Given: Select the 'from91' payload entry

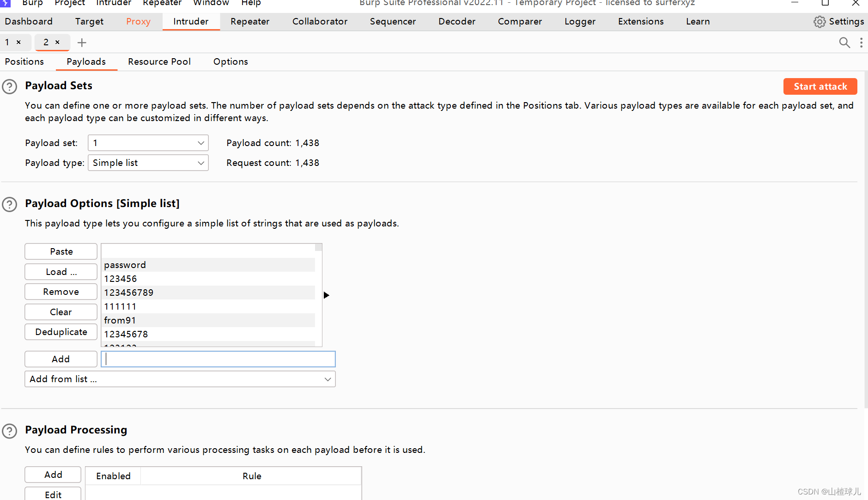Looking at the screenshot, I should 208,320.
